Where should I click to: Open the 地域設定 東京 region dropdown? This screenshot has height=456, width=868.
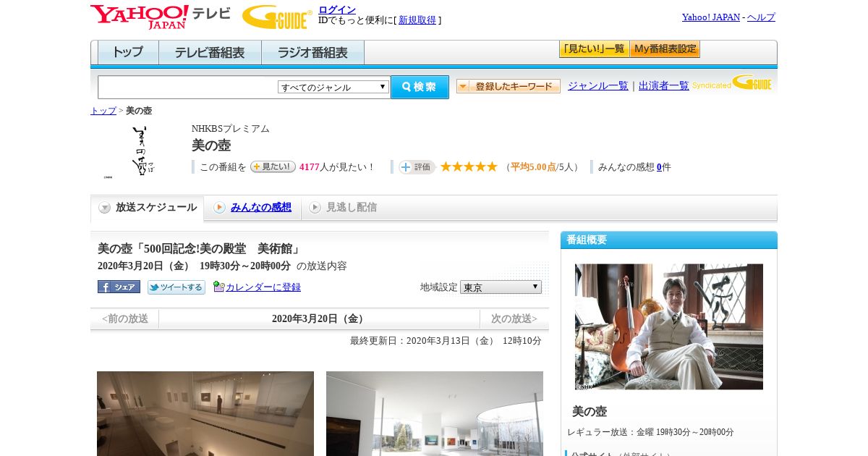501,287
